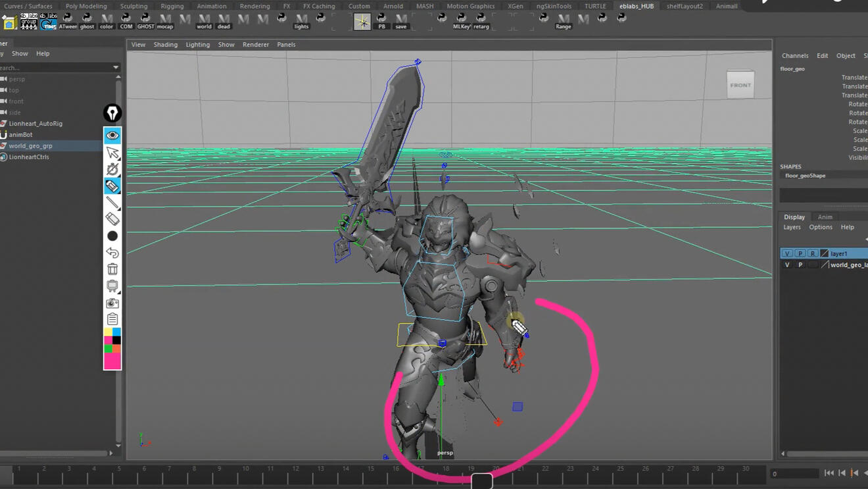
Task: Select the eraser tool in drawing toolbar
Action: 112,219
